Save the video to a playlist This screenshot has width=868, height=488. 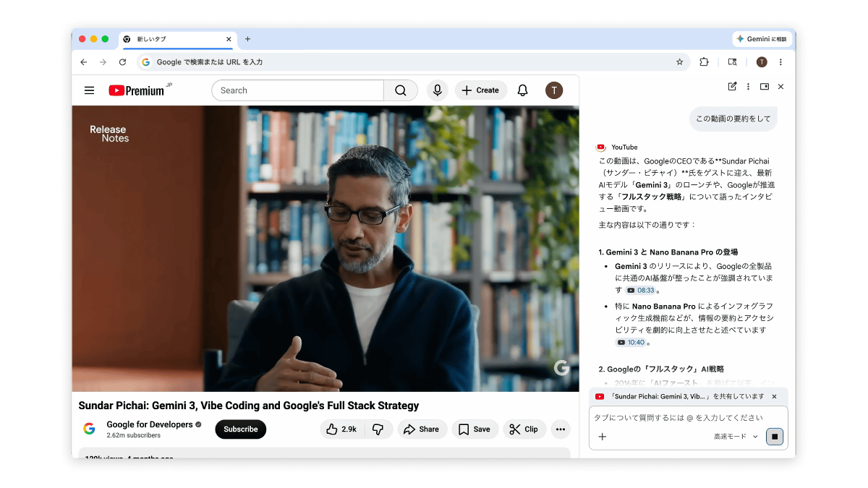[x=475, y=429]
